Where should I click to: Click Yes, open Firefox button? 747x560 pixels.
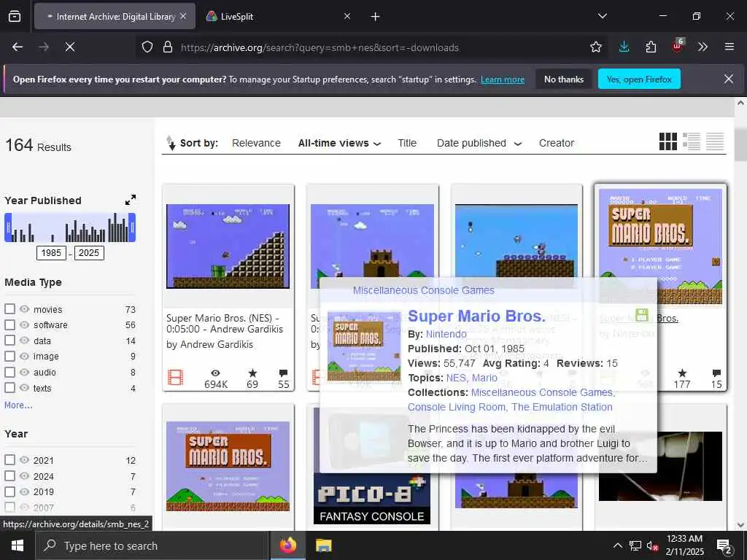pyautogui.click(x=639, y=79)
